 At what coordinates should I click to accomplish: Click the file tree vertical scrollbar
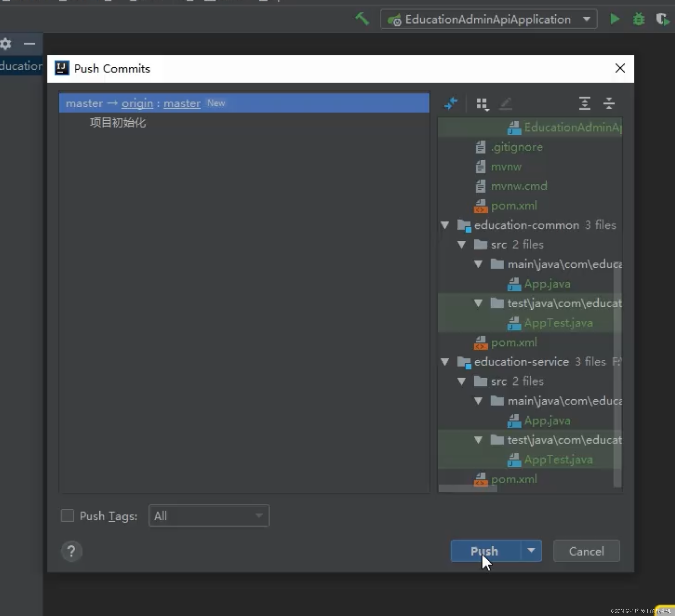pyautogui.click(x=617, y=375)
